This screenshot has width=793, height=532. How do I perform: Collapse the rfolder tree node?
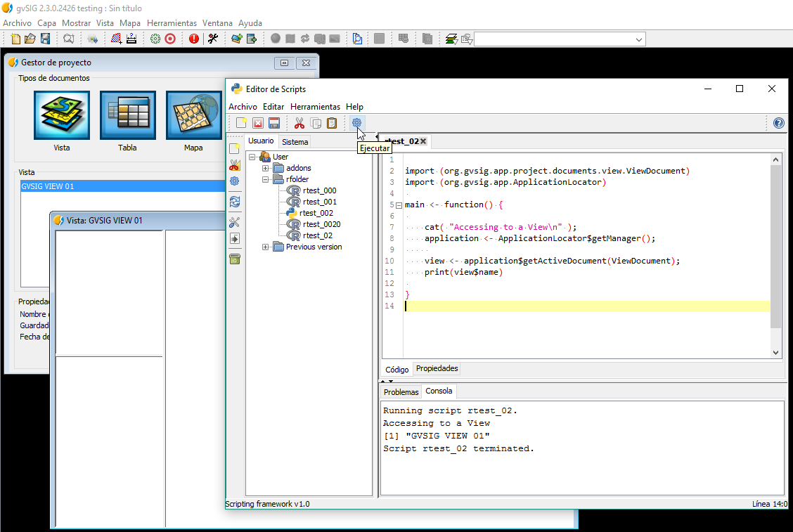point(265,179)
